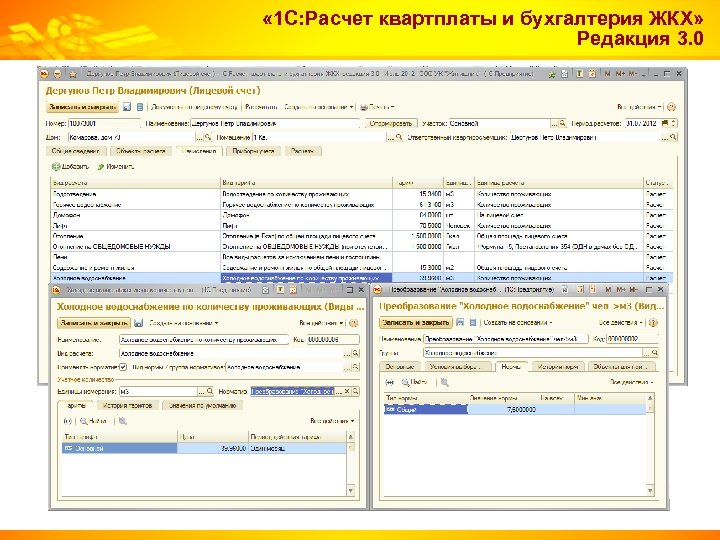The width and height of the screenshot is (720, 540).
Task: Clear the Норматив field using the X icon
Action: click(348, 391)
